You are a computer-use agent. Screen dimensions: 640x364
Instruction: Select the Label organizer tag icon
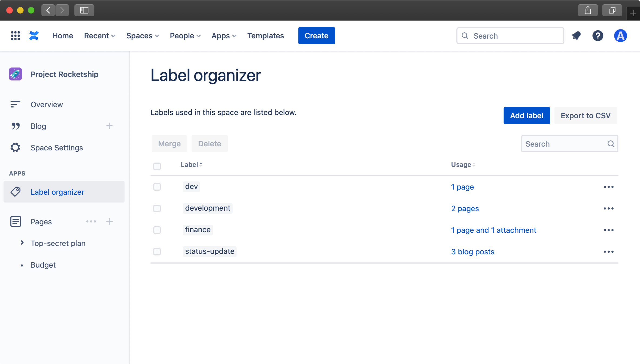pos(15,192)
